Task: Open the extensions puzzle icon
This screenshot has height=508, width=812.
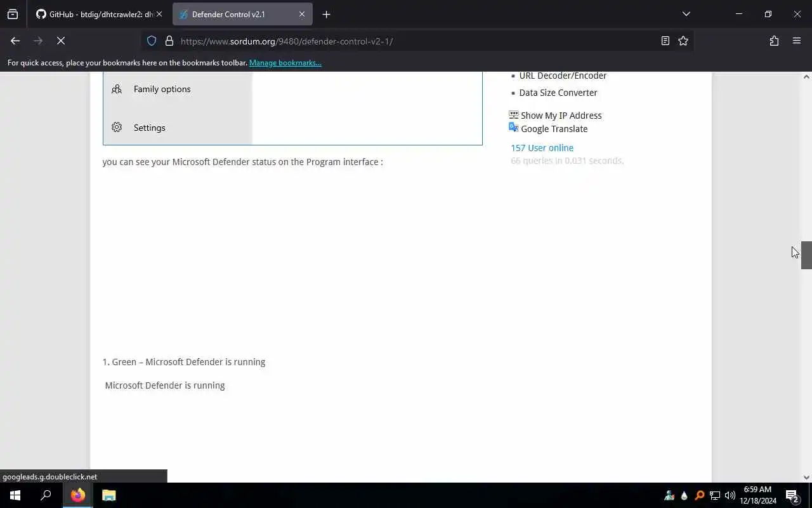Action: pyautogui.click(x=774, y=41)
